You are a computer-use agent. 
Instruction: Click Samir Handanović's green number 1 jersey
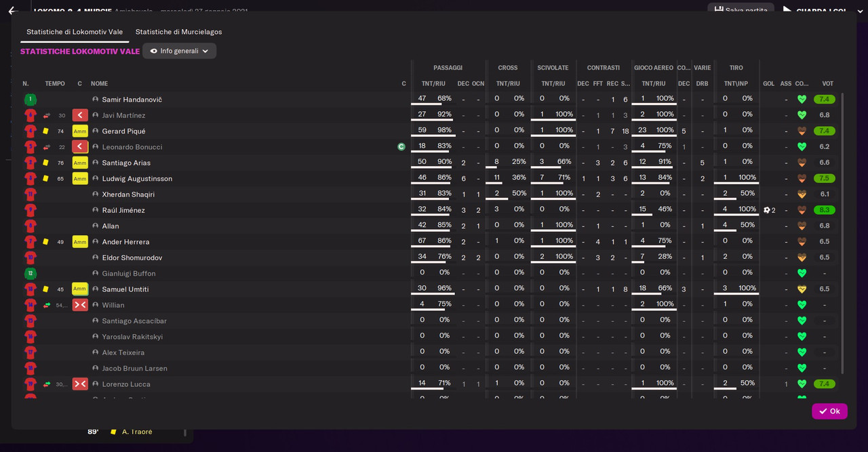click(30, 100)
